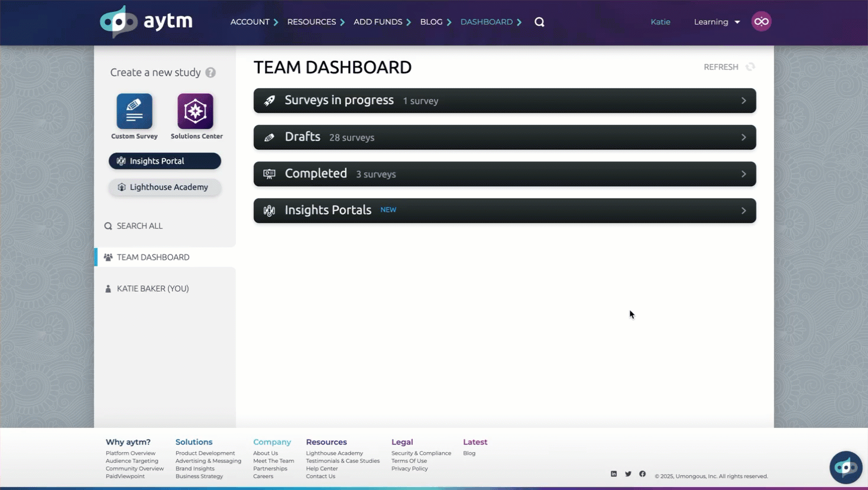Open the chat widget bubble icon
The image size is (868, 490).
[846, 467]
